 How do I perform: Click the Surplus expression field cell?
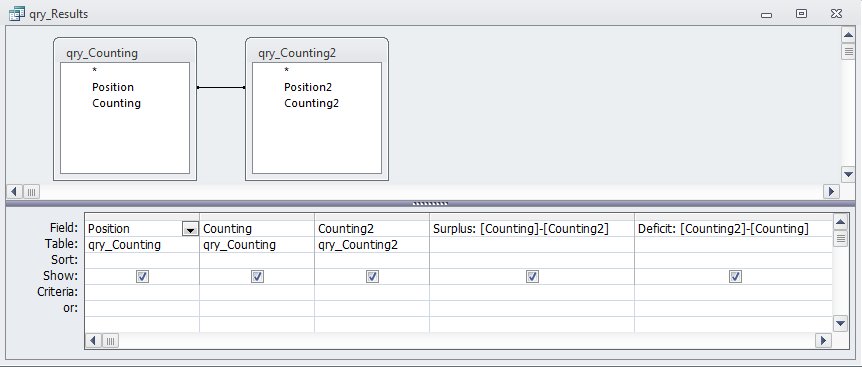(x=532, y=229)
